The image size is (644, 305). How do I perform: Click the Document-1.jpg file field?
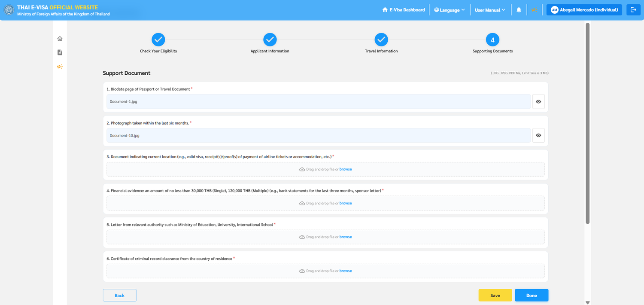tap(319, 102)
